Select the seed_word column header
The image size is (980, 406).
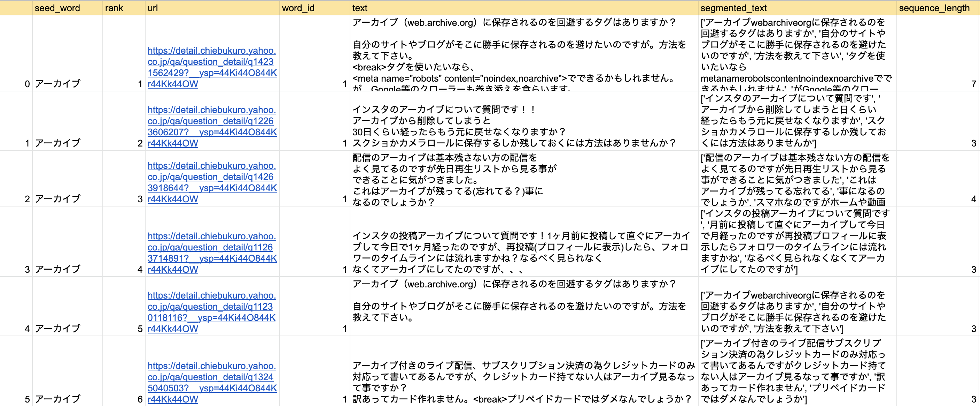pos(57,8)
